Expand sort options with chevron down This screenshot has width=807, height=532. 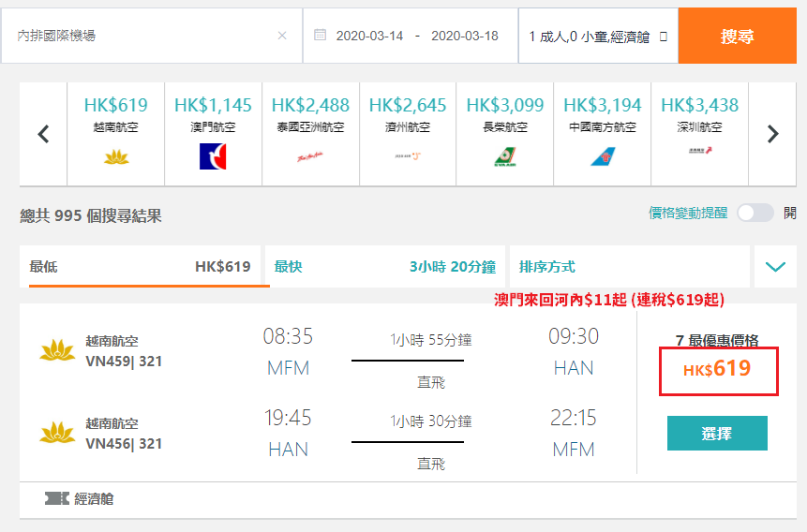pyautogui.click(x=775, y=267)
